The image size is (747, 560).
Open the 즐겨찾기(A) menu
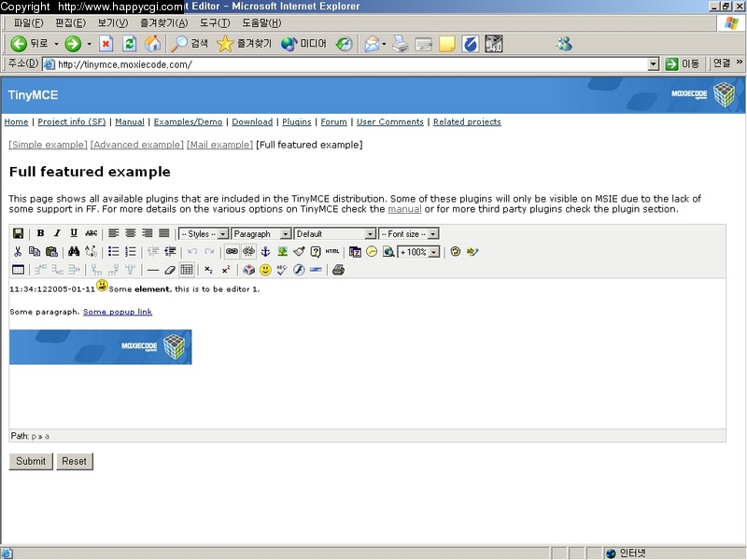164,22
